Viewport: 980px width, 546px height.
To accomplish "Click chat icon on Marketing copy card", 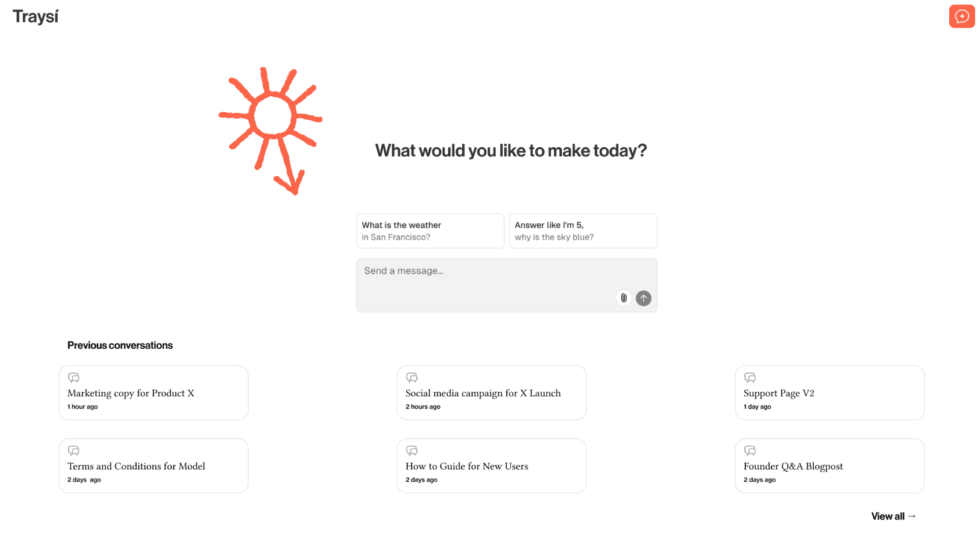I will coord(74,377).
